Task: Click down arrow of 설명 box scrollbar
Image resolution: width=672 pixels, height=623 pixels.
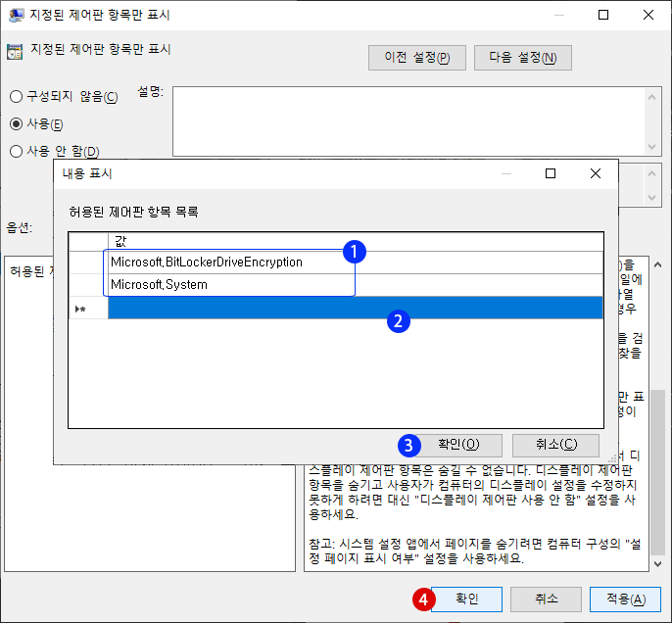Action: point(651,147)
